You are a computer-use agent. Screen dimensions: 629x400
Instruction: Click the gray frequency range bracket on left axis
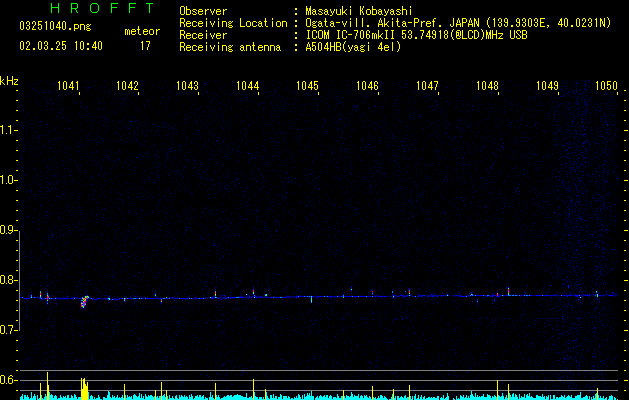(19, 280)
